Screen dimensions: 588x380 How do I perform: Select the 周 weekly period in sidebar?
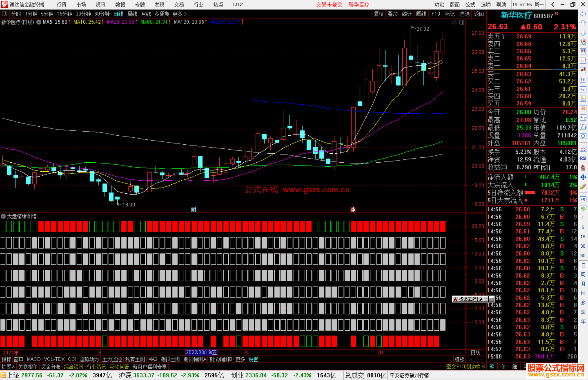tap(583, 274)
